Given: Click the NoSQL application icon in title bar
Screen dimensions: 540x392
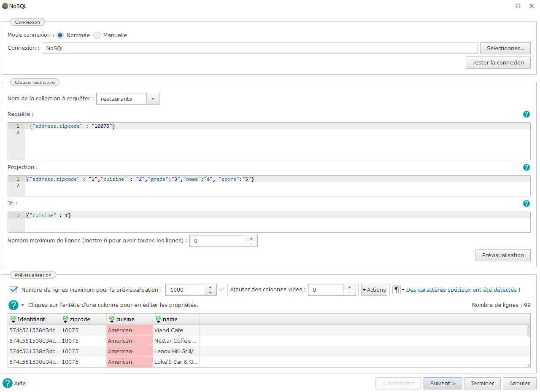Looking at the screenshot, I should click(x=5, y=6).
